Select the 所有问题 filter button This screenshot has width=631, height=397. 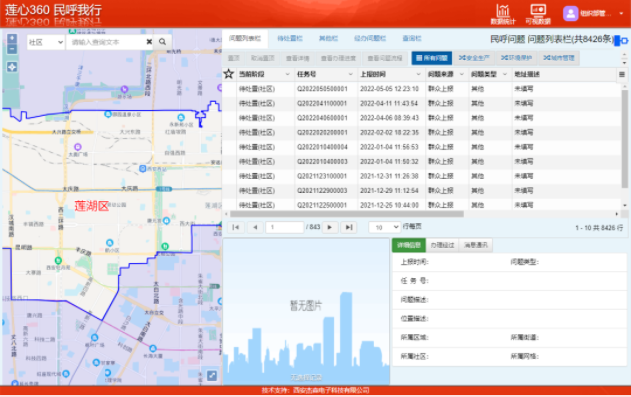point(431,58)
